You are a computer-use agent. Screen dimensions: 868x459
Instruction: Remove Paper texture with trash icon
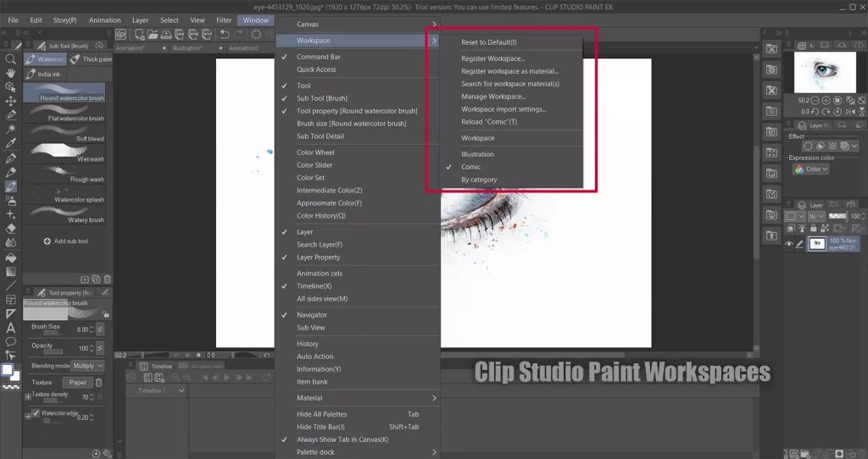98,382
